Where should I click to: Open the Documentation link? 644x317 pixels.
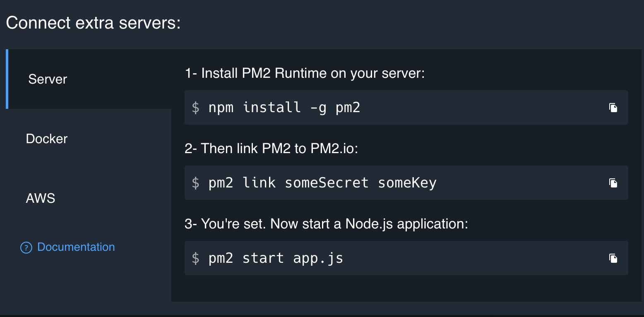(76, 247)
